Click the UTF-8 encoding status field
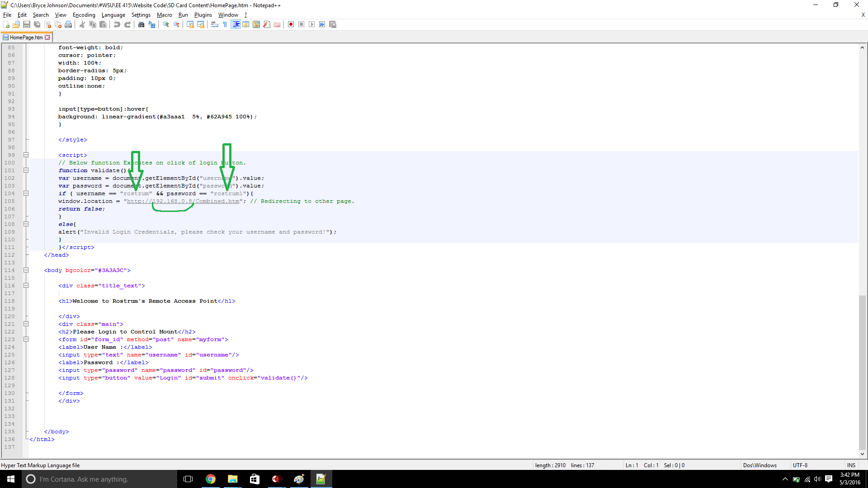 [x=800, y=465]
